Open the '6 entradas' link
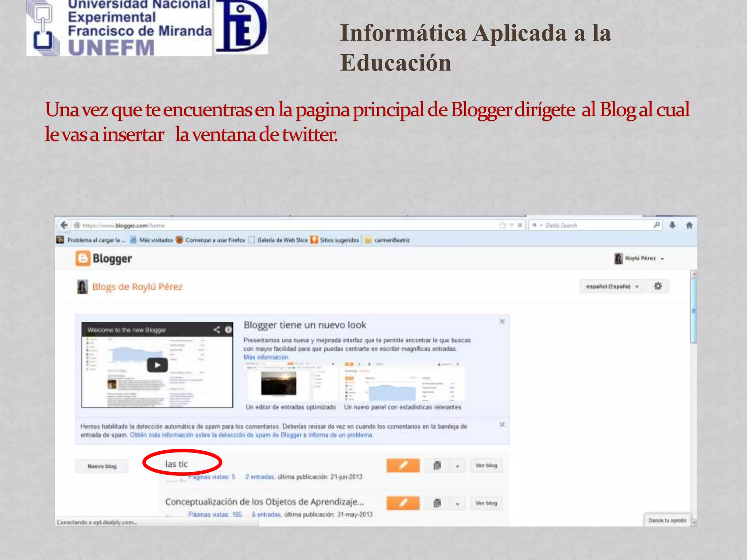Viewport: 747px width, 560px height. (266, 514)
